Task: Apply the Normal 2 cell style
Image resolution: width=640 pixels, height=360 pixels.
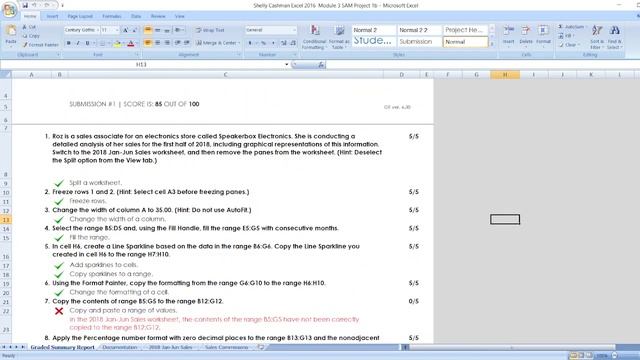Action: [x=373, y=30]
